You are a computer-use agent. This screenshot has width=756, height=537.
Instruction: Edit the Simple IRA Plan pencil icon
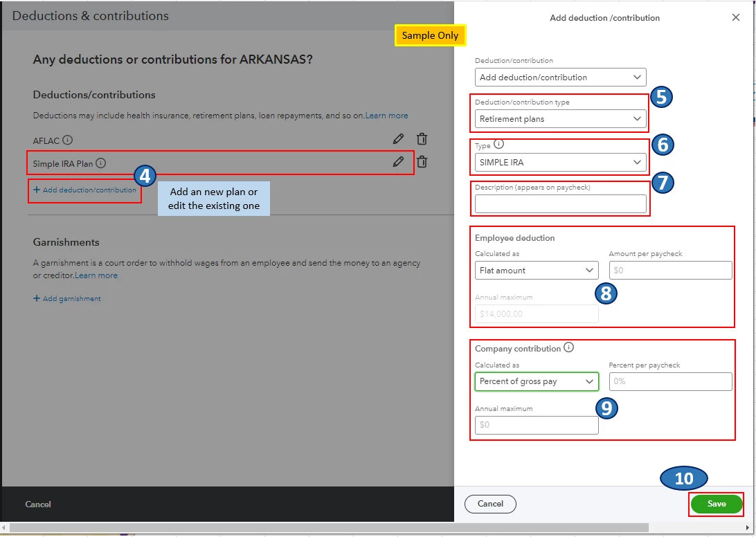click(398, 162)
